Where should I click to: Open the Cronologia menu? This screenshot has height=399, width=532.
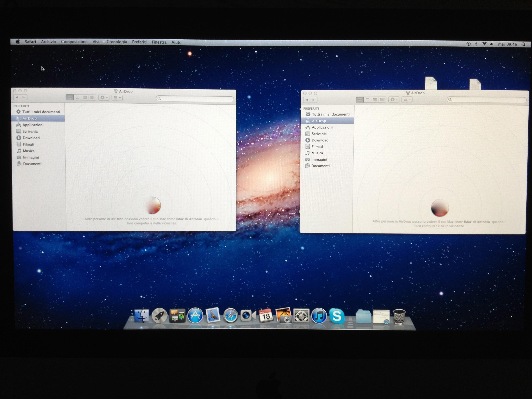pos(117,42)
